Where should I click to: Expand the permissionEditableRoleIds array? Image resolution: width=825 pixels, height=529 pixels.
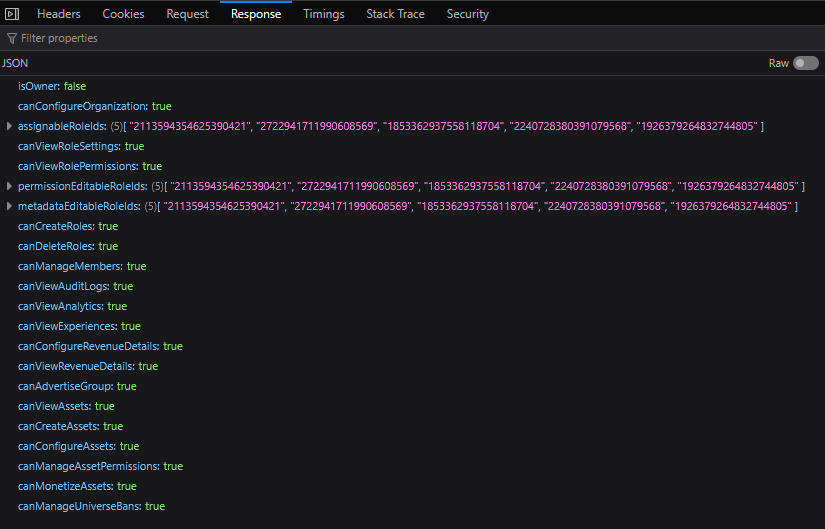9,186
